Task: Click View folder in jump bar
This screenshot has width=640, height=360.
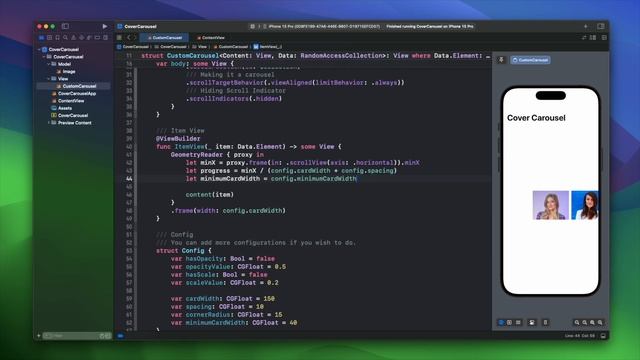Action: click(x=200, y=47)
